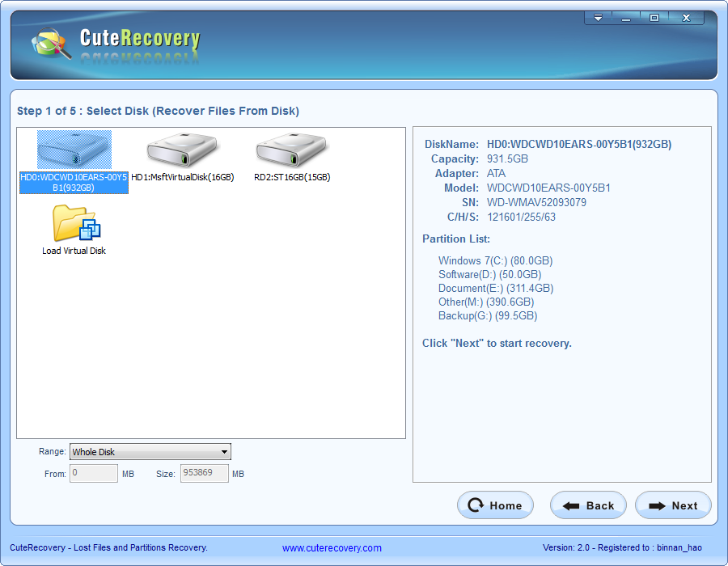The width and height of the screenshot is (728, 566).
Task: Click the CuteRecovery logo icon
Action: point(52,44)
